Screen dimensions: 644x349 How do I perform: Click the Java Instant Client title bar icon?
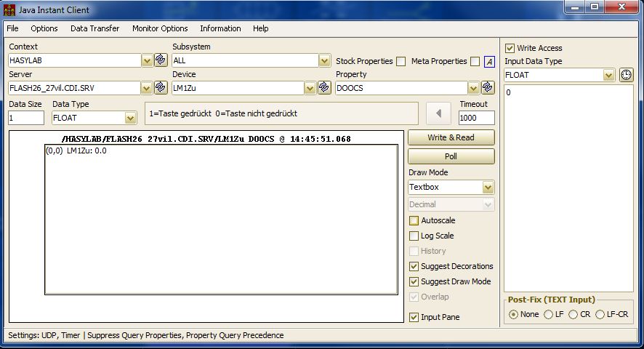pyautogui.click(x=9, y=10)
